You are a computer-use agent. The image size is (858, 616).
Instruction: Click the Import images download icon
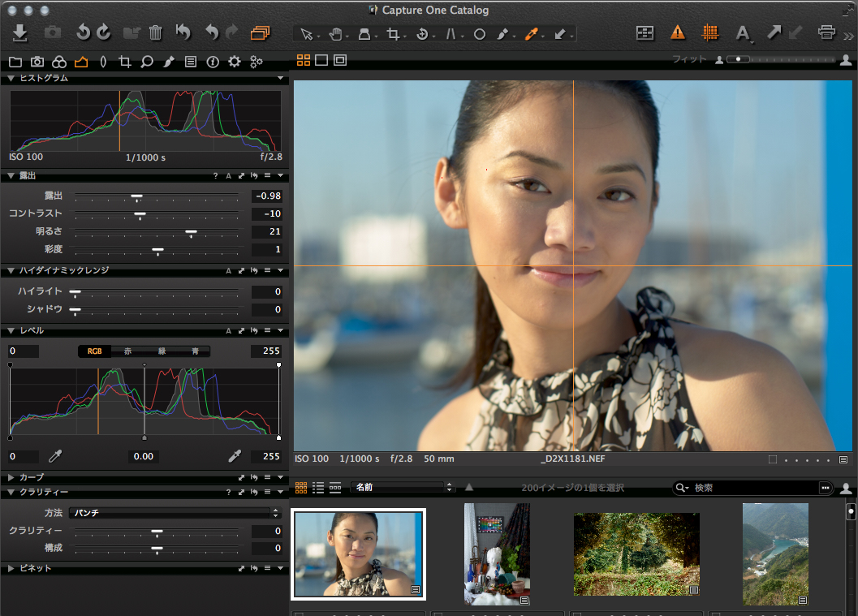click(x=21, y=33)
